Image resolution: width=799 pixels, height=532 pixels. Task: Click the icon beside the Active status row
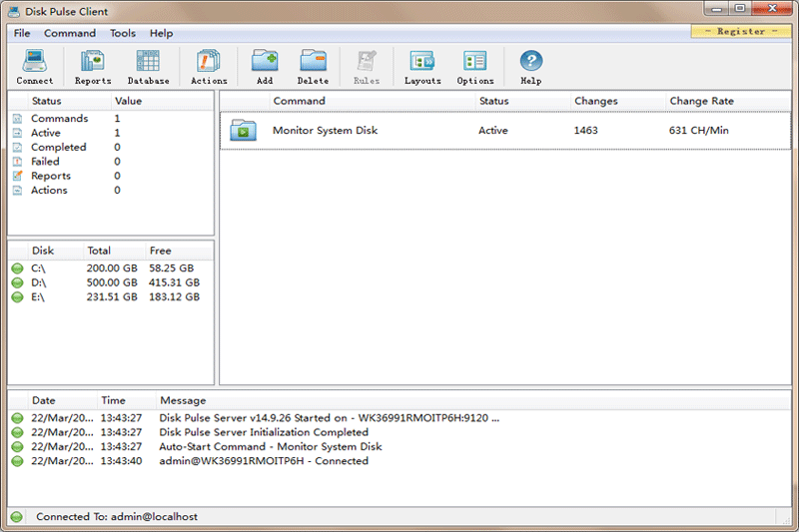(x=17, y=133)
